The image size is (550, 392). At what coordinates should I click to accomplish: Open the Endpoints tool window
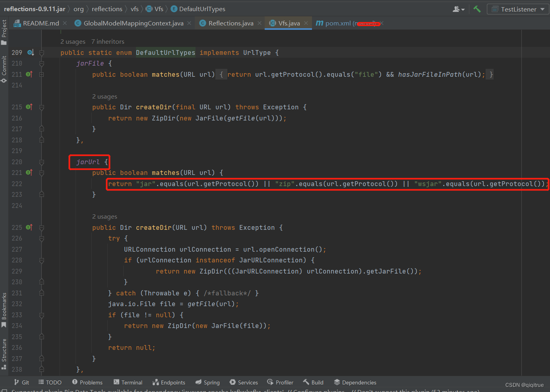[x=169, y=382]
